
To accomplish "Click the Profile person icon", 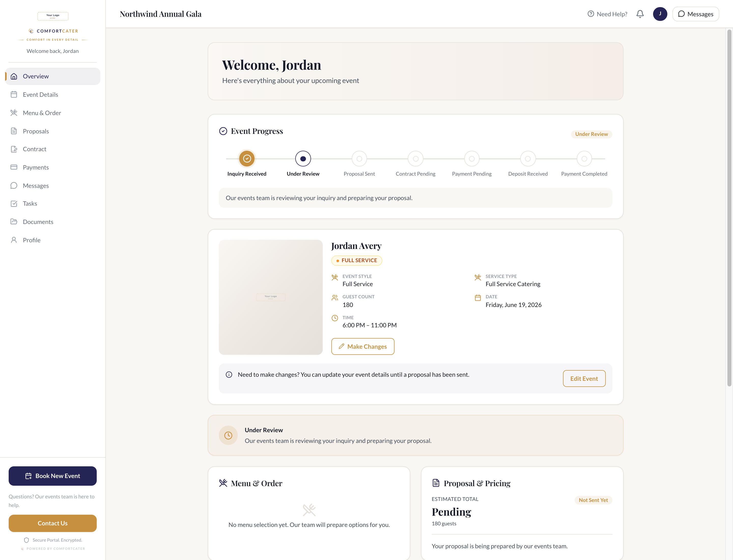I will pyautogui.click(x=14, y=240).
